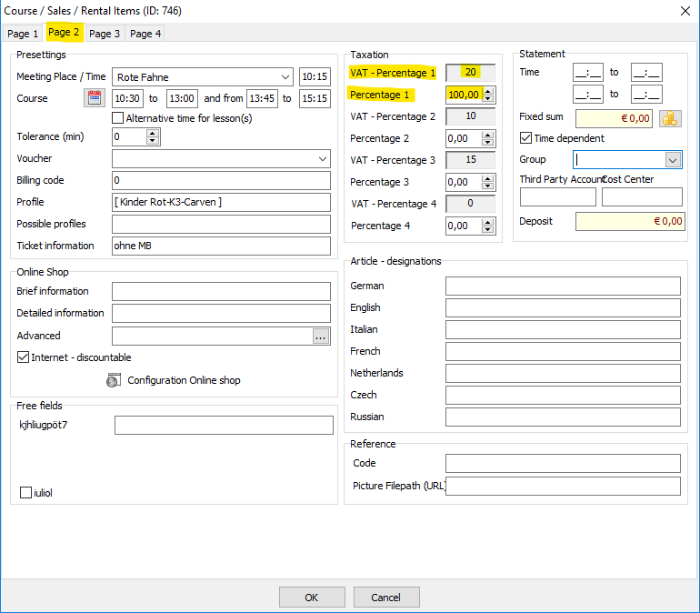
Task: Enable Alternative time for lesson(s)
Action: tap(118, 118)
